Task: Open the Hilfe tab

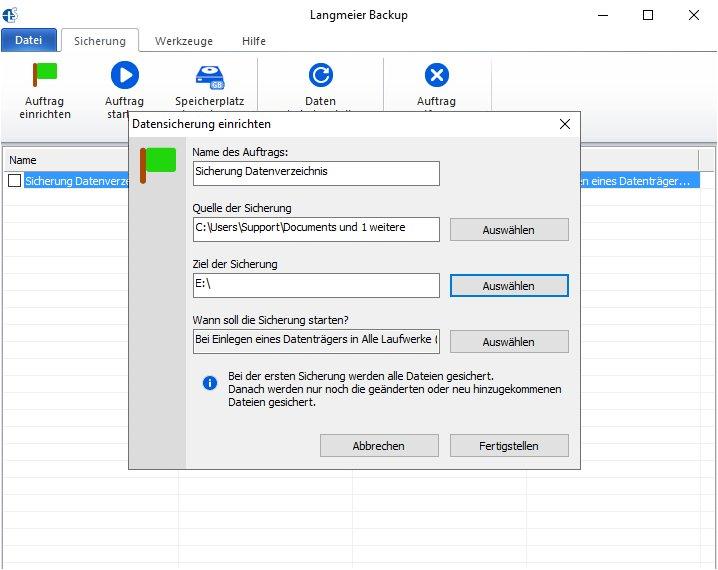Action: pyautogui.click(x=254, y=41)
